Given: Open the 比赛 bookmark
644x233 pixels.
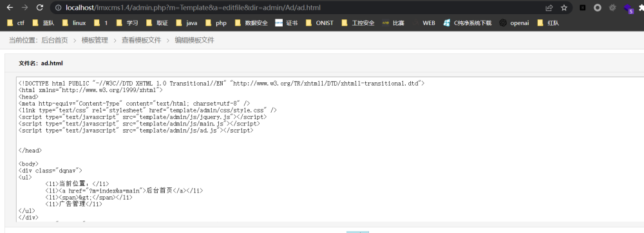Looking at the screenshot, I should [x=393, y=23].
